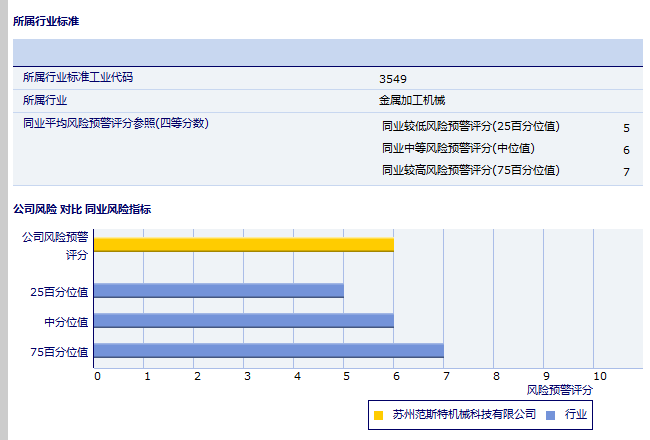Click the yellow legend swatch for 苏州范斯特机械科技有限公司
Image resolution: width=650 pixels, height=440 pixels.
(x=378, y=414)
